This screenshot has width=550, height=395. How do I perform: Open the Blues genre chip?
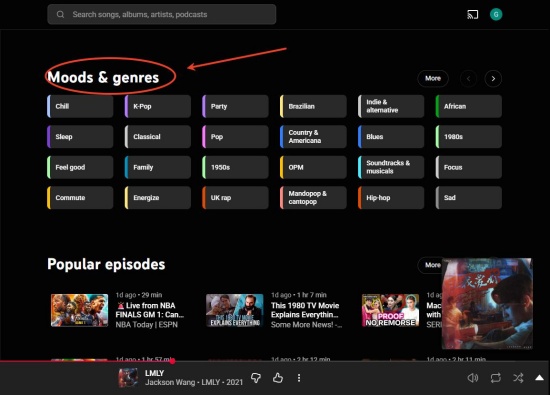391,137
